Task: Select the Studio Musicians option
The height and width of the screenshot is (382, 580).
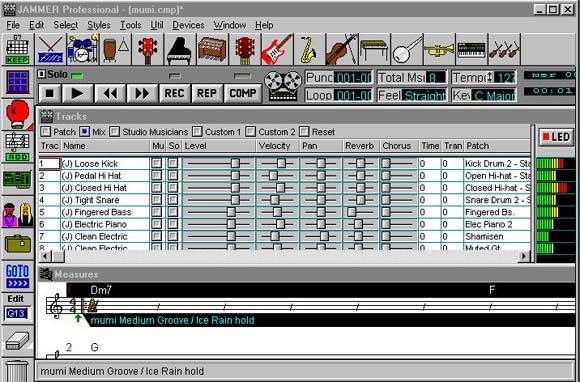Action: coord(115,132)
